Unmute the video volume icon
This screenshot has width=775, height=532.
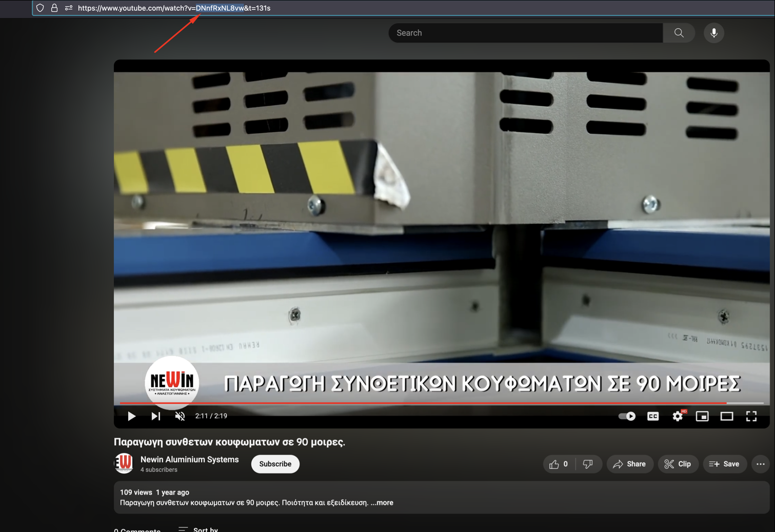180,416
